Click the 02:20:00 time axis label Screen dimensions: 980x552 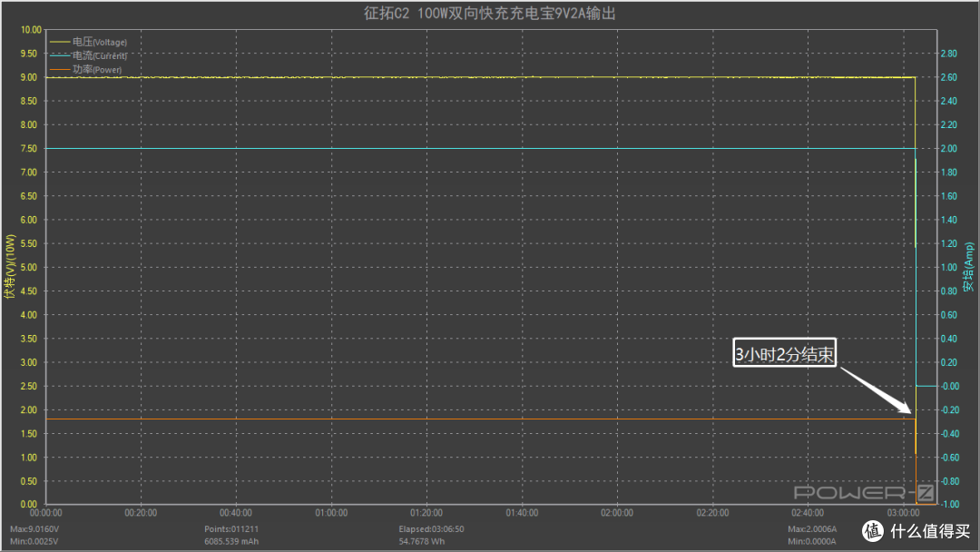(712, 513)
